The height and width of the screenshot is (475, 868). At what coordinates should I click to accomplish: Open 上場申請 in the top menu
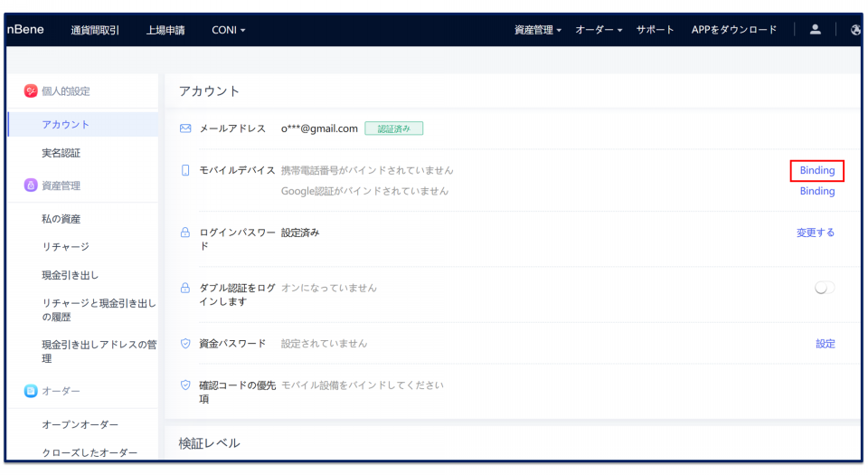(x=165, y=30)
